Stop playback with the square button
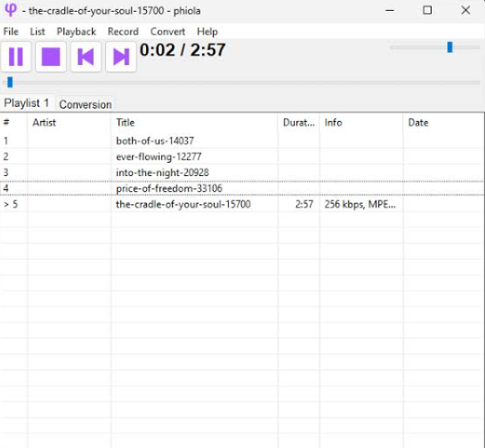The height and width of the screenshot is (448, 485). [51, 57]
